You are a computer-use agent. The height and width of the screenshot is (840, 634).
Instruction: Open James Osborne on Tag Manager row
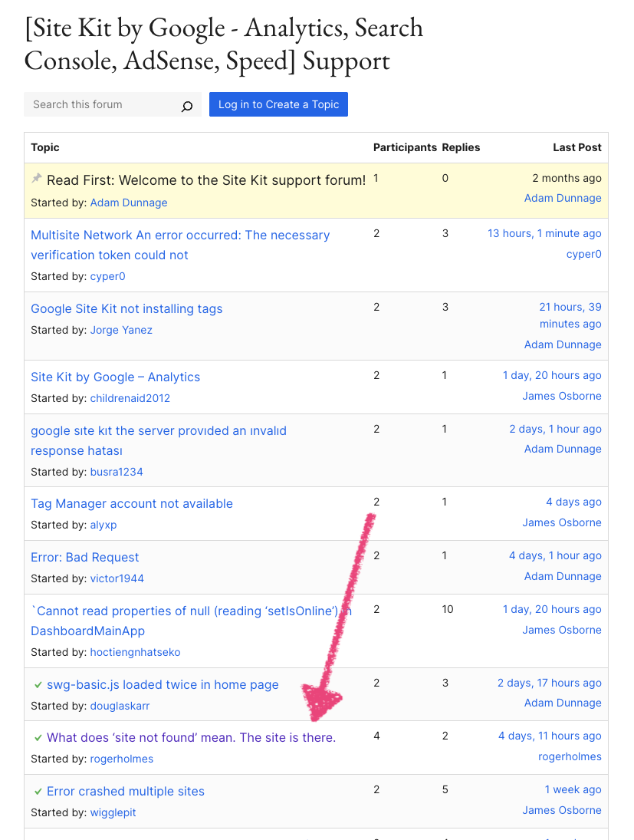[x=562, y=523]
